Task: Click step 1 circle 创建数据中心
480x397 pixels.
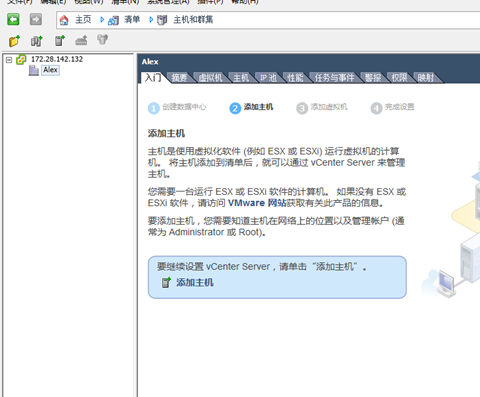Action: 154,108
